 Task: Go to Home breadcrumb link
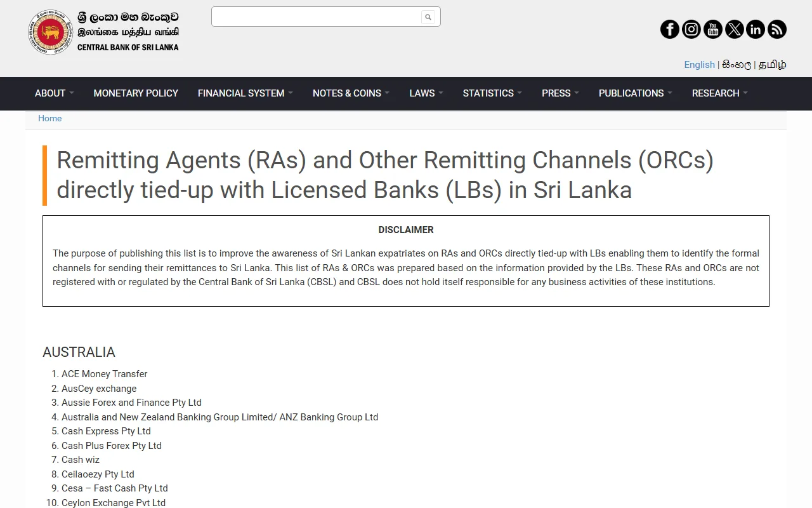tap(49, 118)
